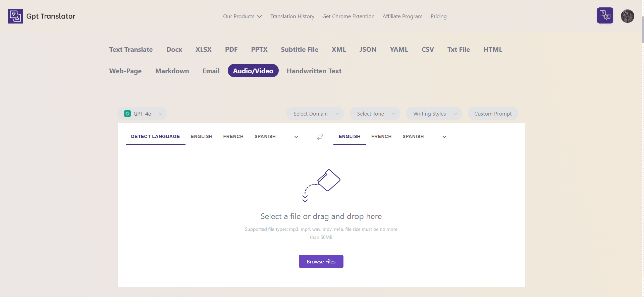Open the Select Tone dropdown

tap(375, 114)
